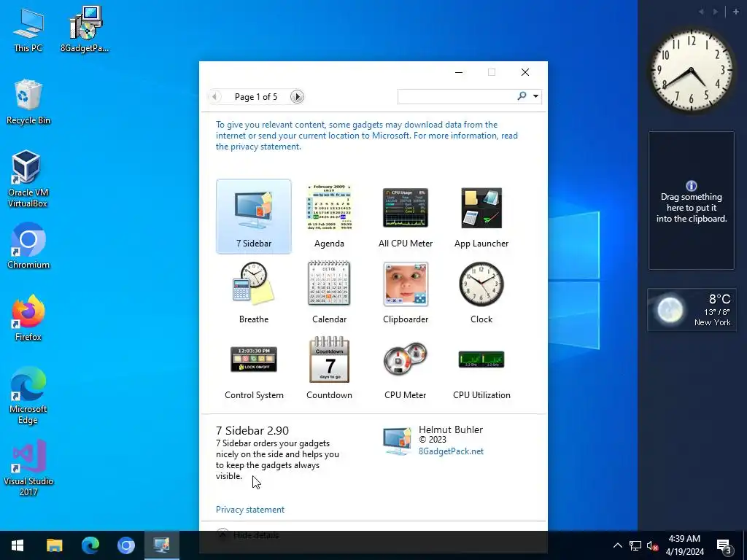Screen dimensions: 747x560
Task: Launch Firefox from the desktop
Action: (x=28, y=318)
